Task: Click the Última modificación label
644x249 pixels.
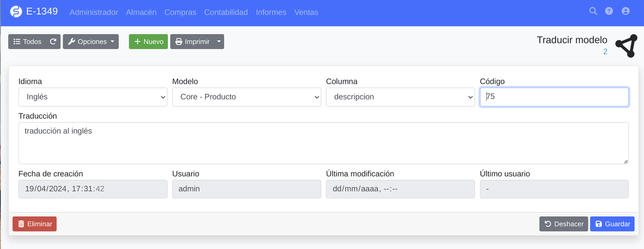Action: [360, 174]
